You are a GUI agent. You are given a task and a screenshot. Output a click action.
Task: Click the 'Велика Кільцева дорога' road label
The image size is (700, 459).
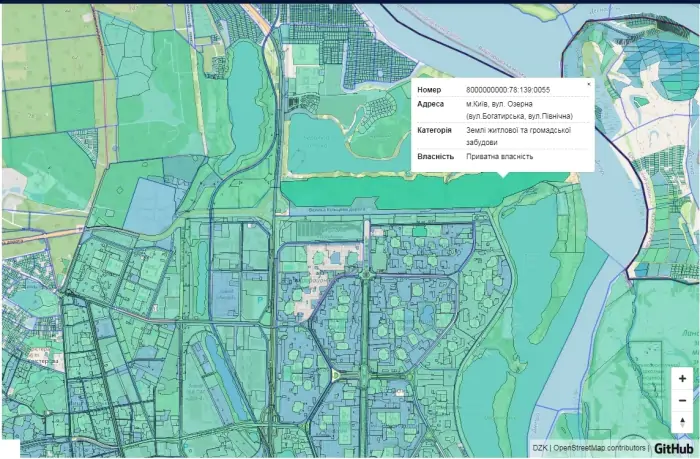click(x=336, y=210)
